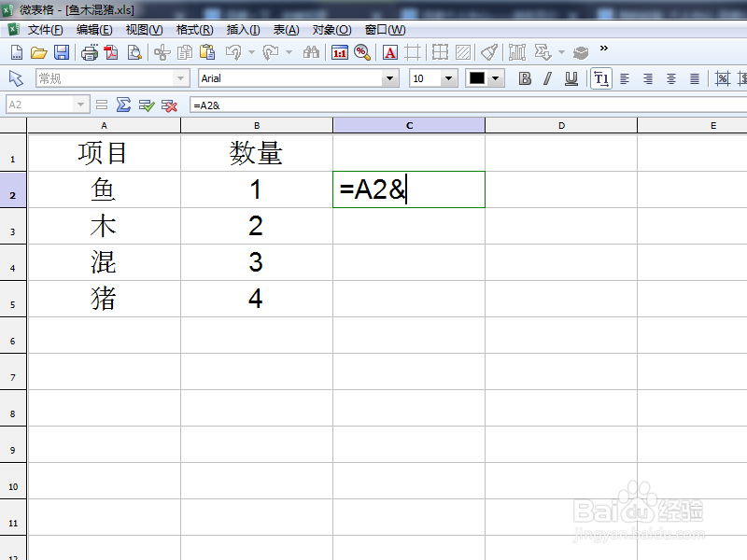
Task: Open the 格式(R) menu
Action: (194, 30)
